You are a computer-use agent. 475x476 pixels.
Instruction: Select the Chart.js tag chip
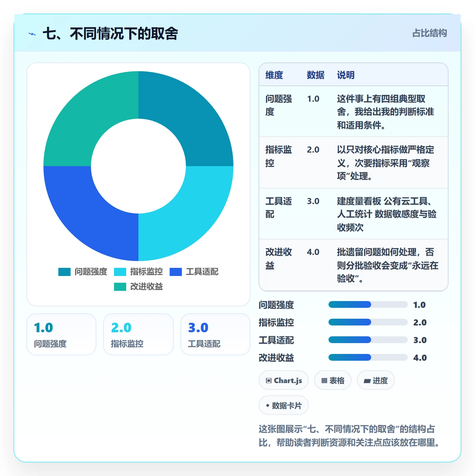point(284,380)
